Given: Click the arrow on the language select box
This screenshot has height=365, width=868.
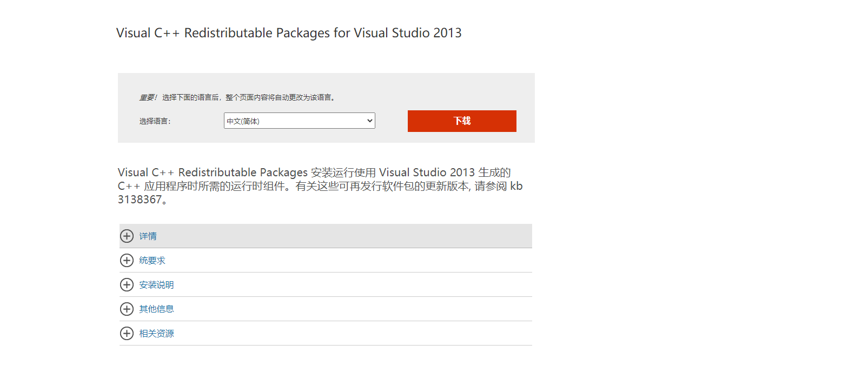Looking at the screenshot, I should pyautogui.click(x=370, y=121).
